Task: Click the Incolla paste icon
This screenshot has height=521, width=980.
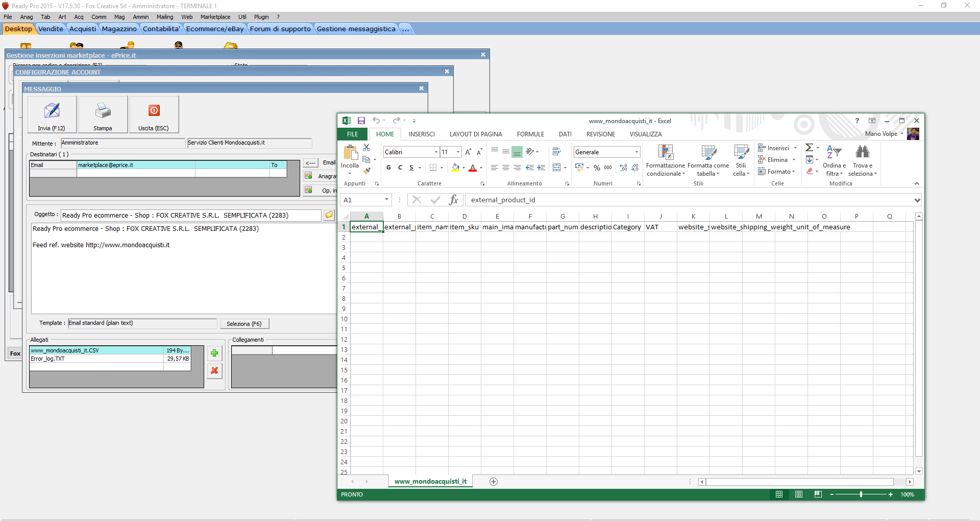Action: point(350,153)
